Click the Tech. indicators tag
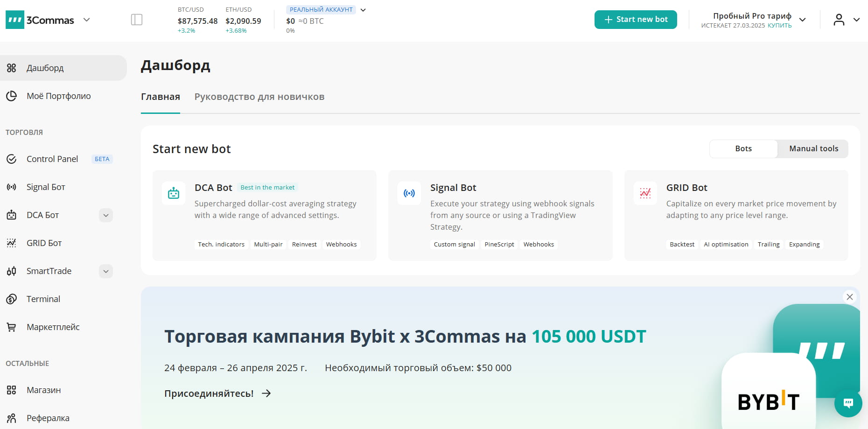The height and width of the screenshot is (429, 868). point(221,245)
